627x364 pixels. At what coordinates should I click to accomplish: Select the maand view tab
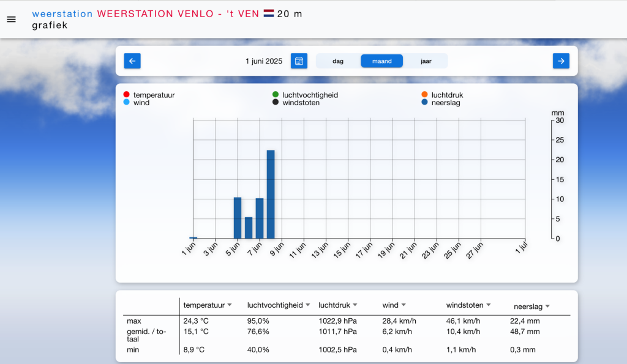pyautogui.click(x=381, y=61)
